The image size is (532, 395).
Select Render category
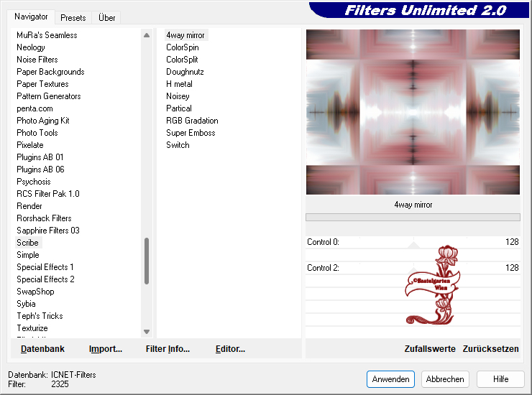click(29, 206)
